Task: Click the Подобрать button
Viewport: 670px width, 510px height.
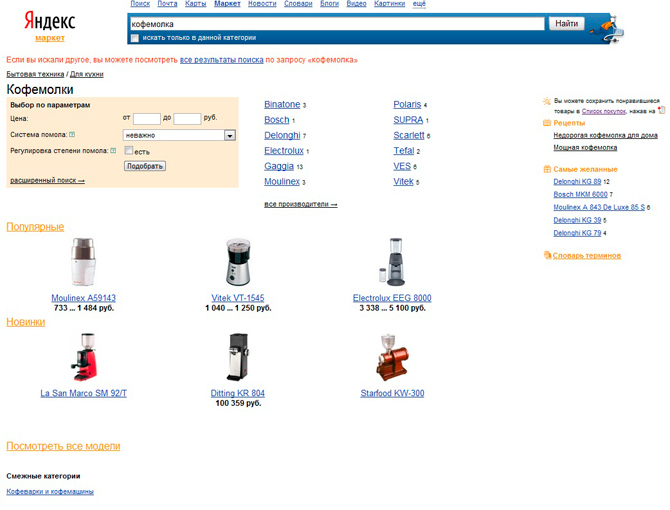Action: coord(145,166)
